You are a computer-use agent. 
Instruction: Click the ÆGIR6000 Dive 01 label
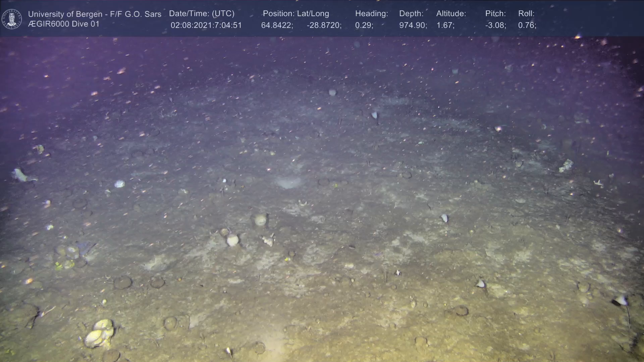tap(64, 24)
